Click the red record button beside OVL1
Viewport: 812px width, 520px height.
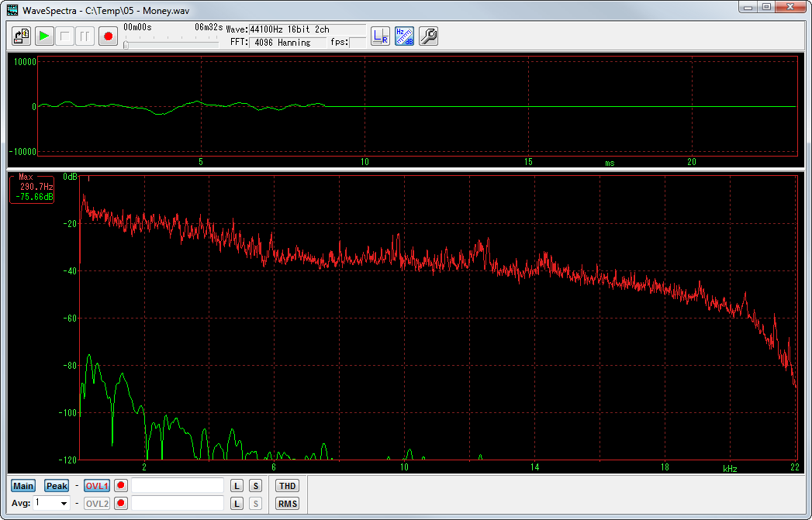pyautogui.click(x=121, y=486)
